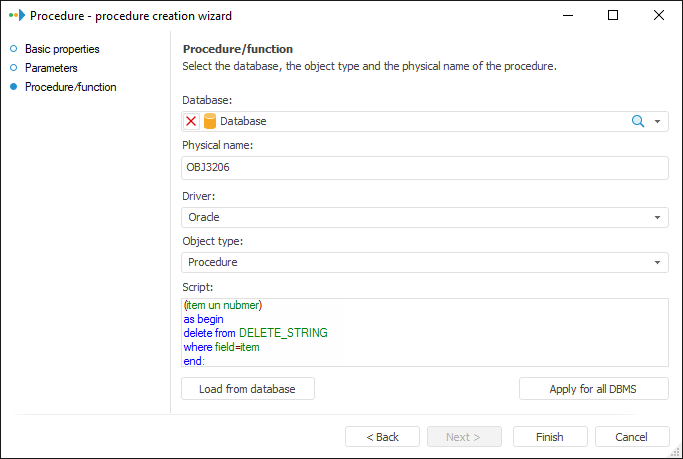This screenshot has height=459, width=683.
Task: Minimize the wizard window
Action: tap(567, 16)
